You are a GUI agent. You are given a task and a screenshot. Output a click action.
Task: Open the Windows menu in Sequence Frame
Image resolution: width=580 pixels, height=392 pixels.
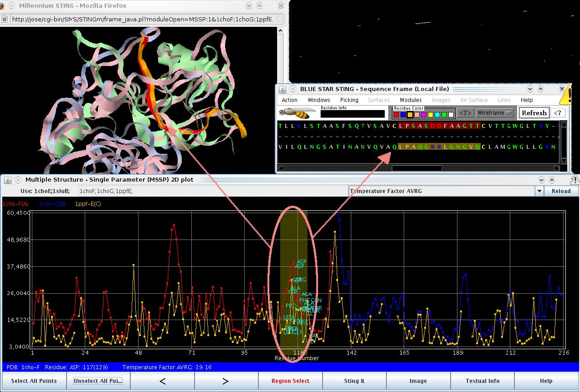[318, 100]
